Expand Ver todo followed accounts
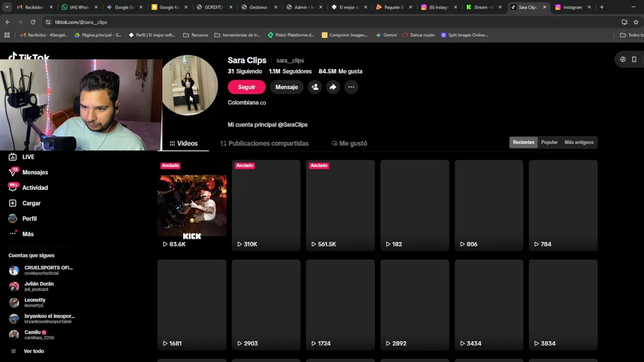644x362 pixels. point(28,351)
